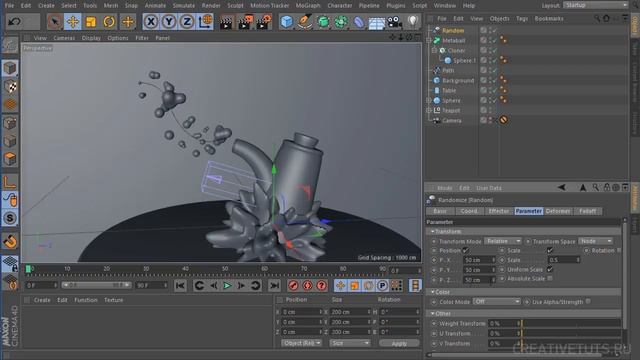This screenshot has width=640, height=360.
Task: Open the Character menu
Action: (340, 5)
